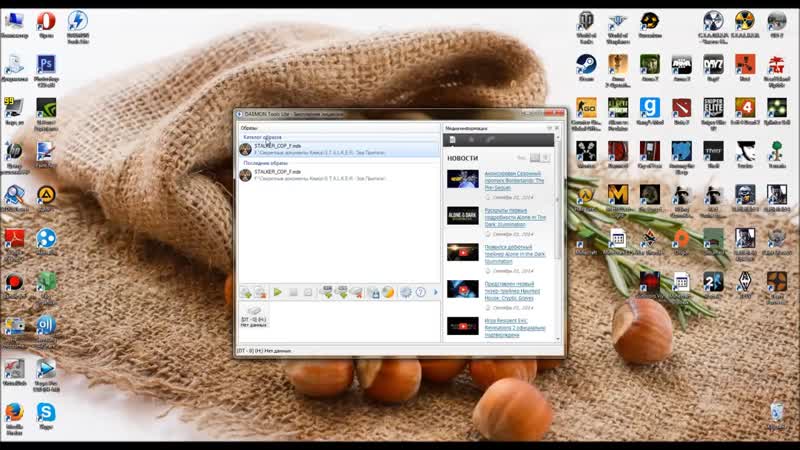The image size is (800, 450).
Task: Open the Team Fortress 2 shortcut
Action: coord(777,288)
